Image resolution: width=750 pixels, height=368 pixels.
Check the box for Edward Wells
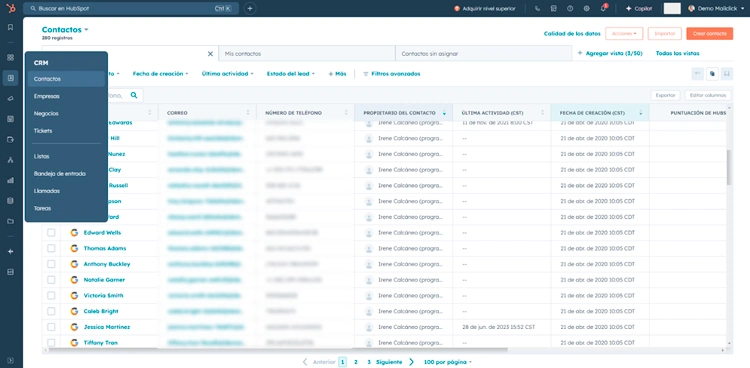[51, 233]
